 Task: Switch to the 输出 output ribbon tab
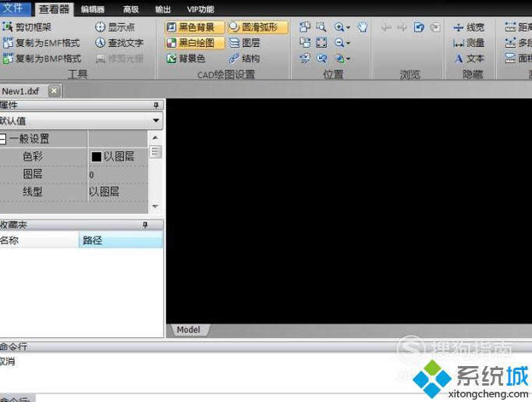coord(163,9)
